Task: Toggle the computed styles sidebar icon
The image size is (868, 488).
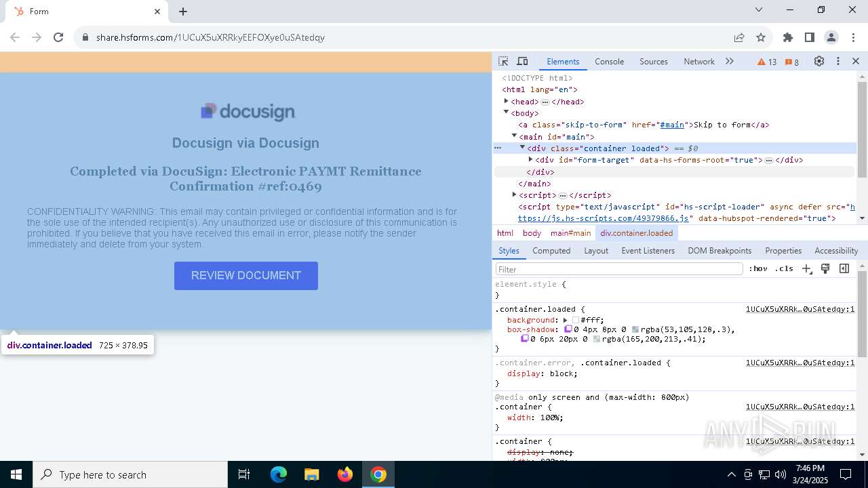Action: tap(844, 269)
